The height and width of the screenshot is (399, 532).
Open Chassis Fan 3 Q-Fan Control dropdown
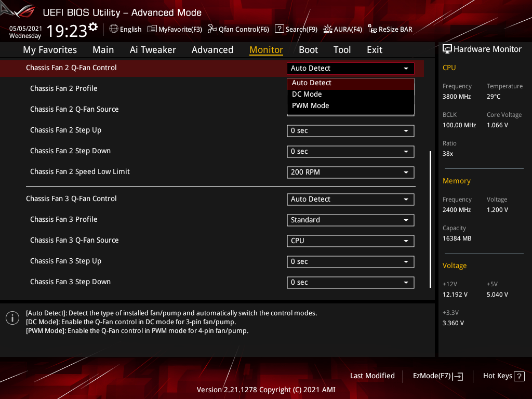(351, 199)
